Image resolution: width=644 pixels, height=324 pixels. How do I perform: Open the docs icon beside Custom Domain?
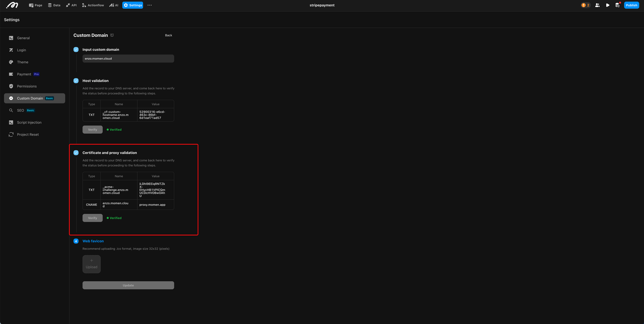112,35
